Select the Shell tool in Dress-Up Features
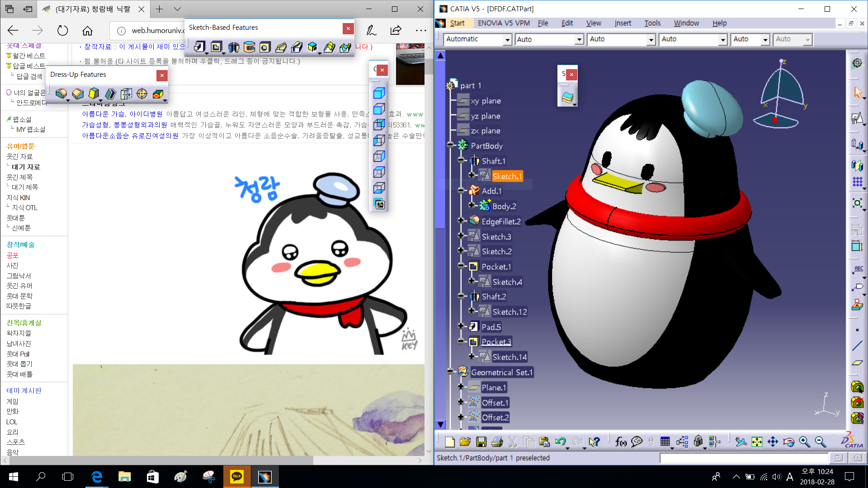 (x=110, y=94)
